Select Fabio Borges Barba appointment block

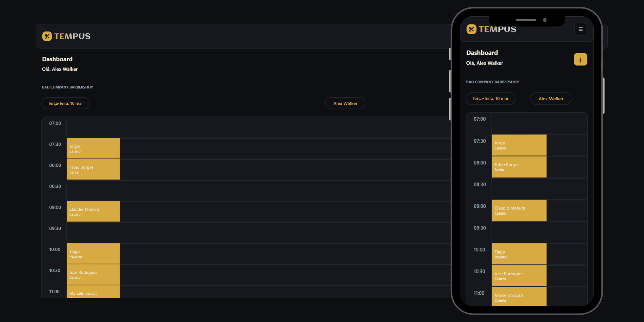click(93, 169)
